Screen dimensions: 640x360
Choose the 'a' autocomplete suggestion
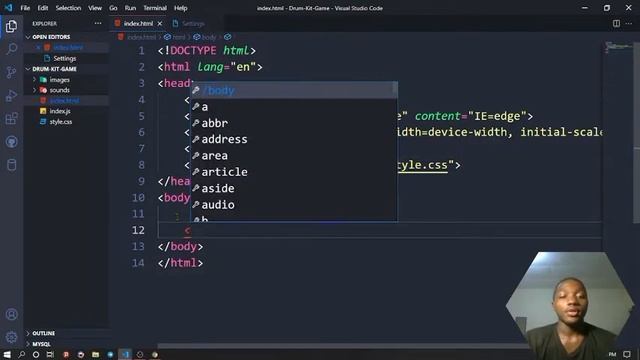point(294,107)
